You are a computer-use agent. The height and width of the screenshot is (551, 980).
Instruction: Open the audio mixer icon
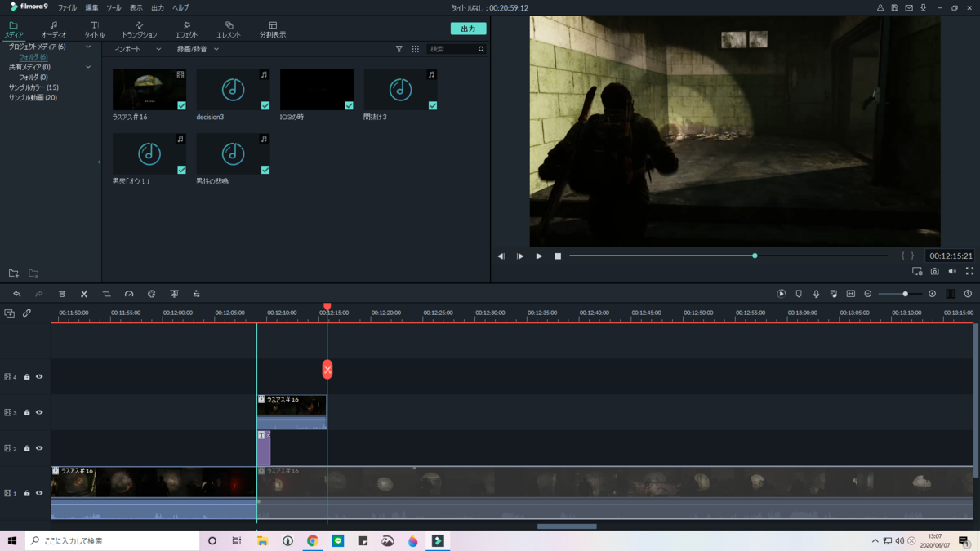[x=833, y=294]
